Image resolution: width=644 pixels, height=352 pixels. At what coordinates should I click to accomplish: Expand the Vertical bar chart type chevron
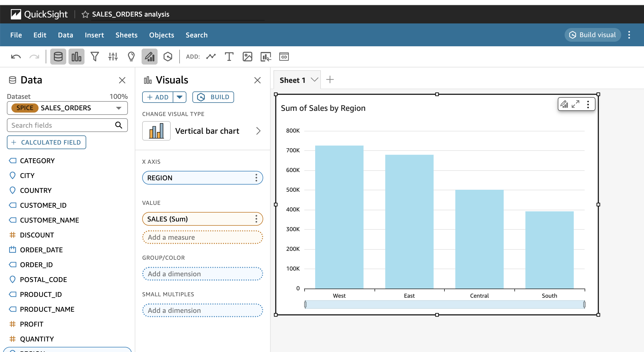[x=258, y=131]
